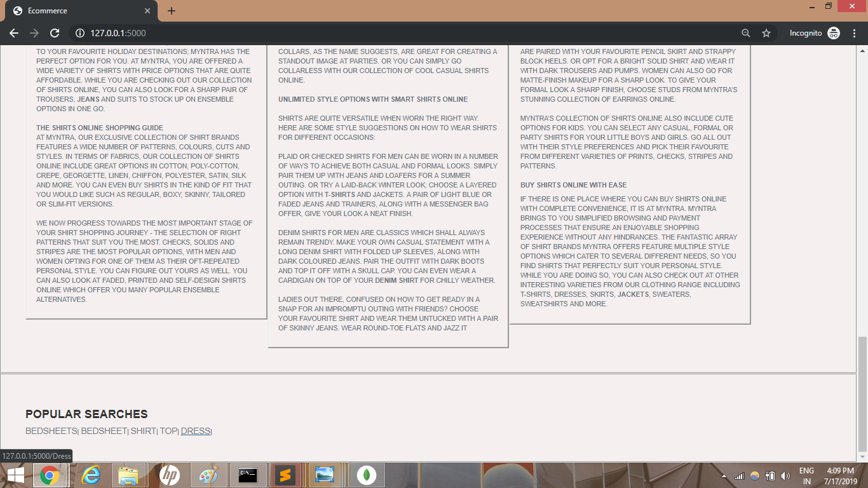868x488 pixels.
Task: Click the Incognito indicator icon
Action: [834, 33]
